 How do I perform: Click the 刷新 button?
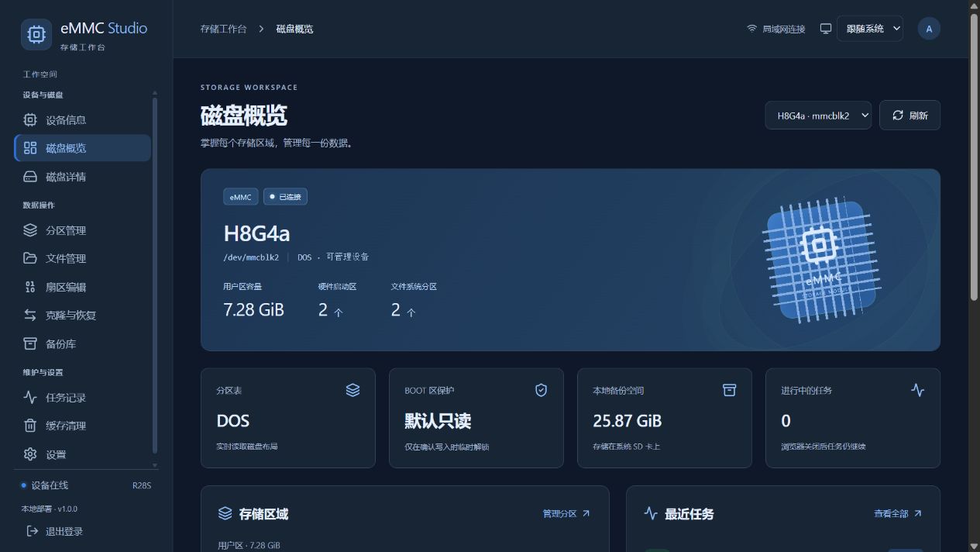click(910, 116)
